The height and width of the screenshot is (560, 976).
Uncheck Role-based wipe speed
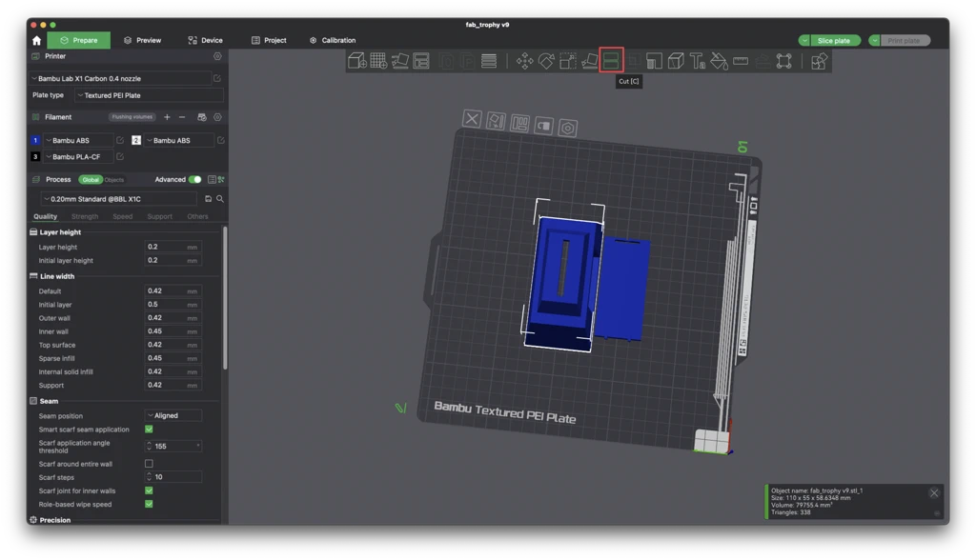(x=149, y=504)
